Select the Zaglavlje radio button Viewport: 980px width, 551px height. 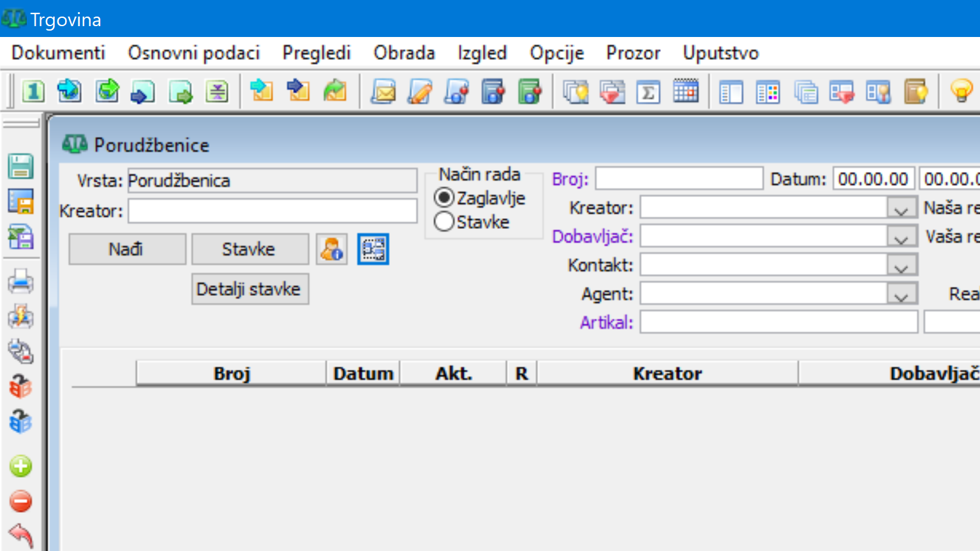click(444, 198)
